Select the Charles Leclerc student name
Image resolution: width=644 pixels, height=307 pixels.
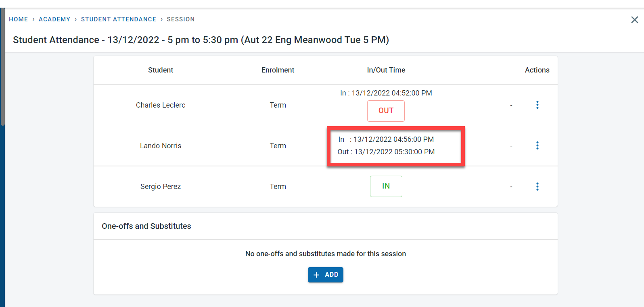pos(161,105)
